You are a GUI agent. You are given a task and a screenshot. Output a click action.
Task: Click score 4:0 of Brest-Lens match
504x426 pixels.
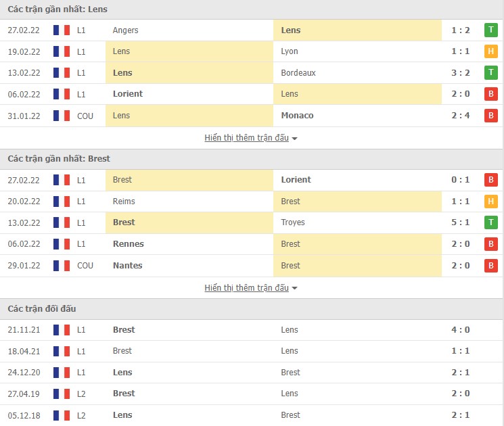pyautogui.click(x=460, y=330)
